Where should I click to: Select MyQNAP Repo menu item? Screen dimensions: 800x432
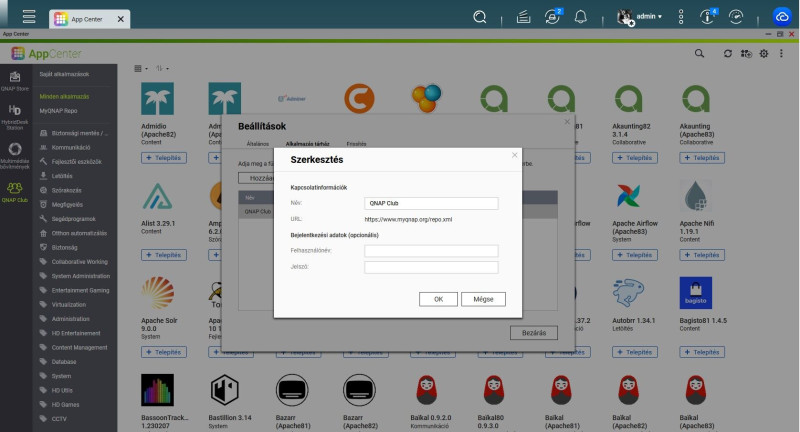tap(58, 111)
